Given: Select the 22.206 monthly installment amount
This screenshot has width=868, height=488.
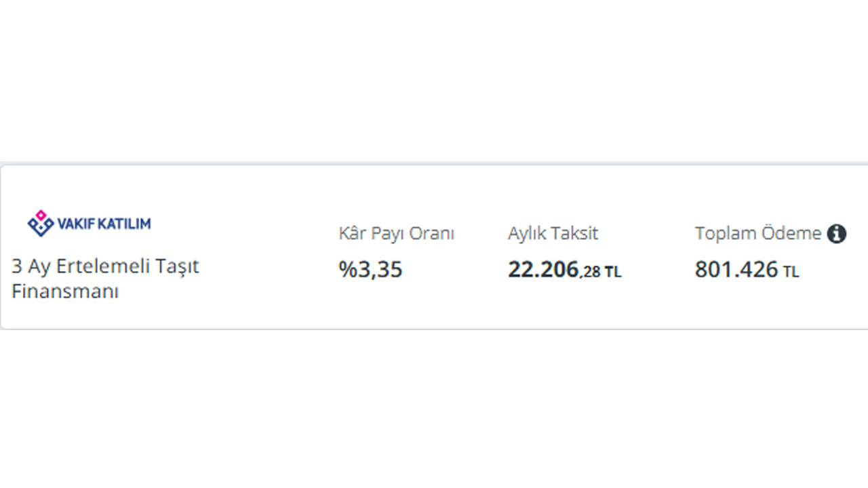Looking at the screenshot, I should tap(544, 270).
